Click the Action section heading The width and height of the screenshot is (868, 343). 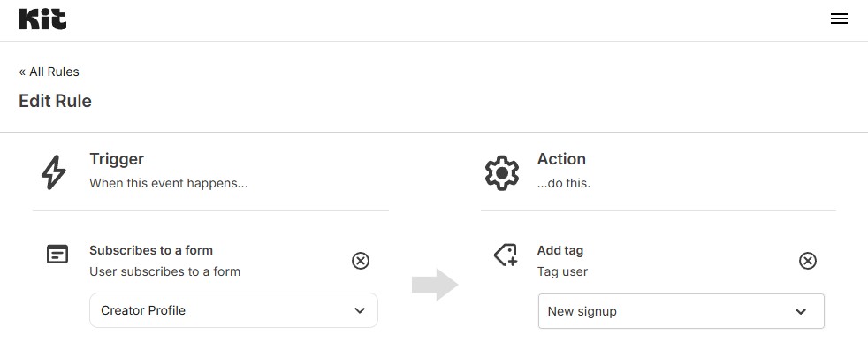tap(560, 159)
